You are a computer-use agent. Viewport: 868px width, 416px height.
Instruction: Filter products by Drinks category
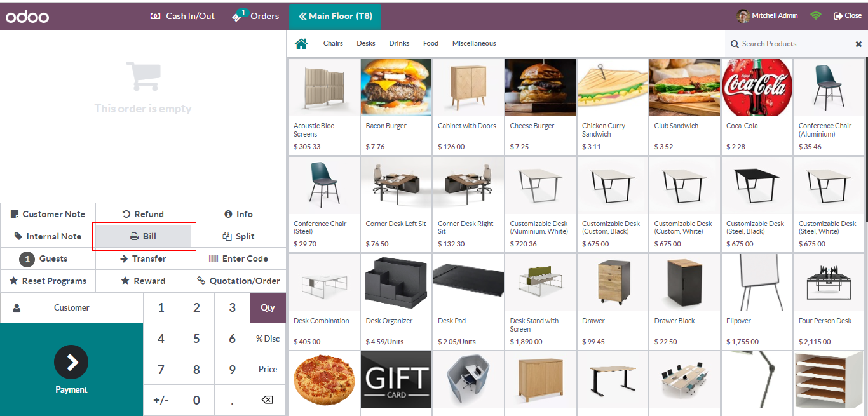point(400,43)
